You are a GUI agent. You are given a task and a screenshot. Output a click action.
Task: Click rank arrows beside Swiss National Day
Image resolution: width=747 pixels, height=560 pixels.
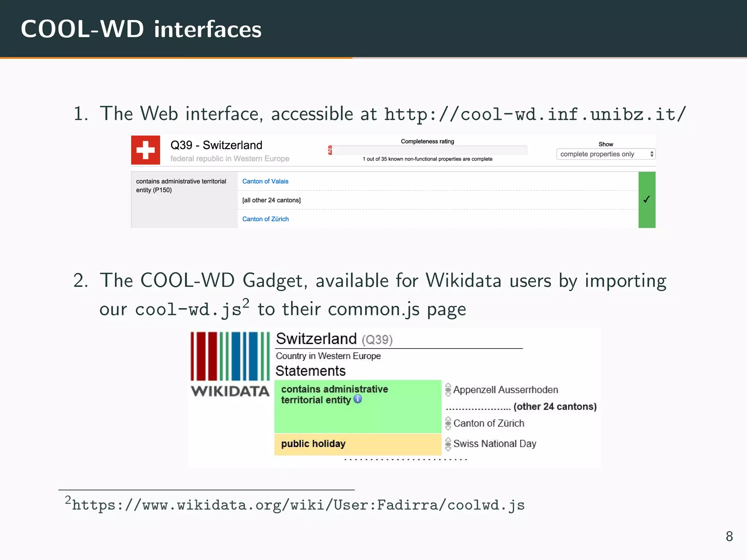click(448, 444)
